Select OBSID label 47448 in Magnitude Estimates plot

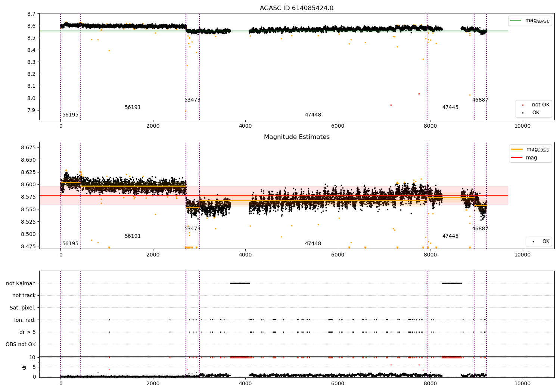pyautogui.click(x=313, y=244)
